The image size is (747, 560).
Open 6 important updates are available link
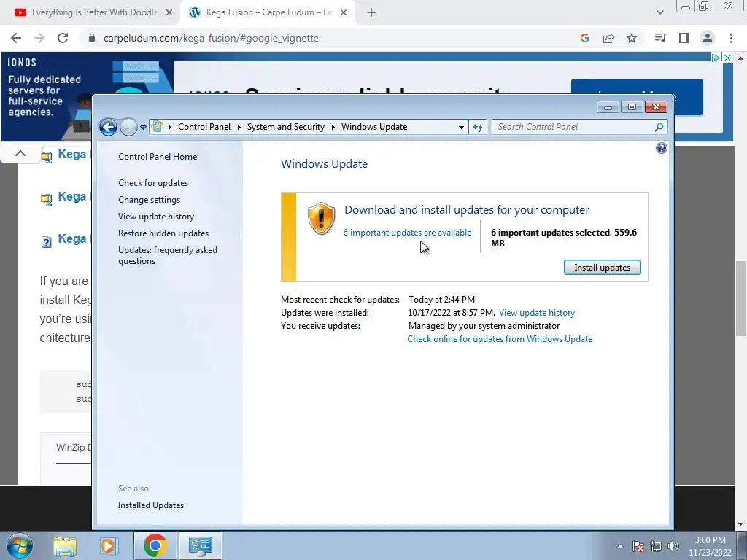coord(407,233)
